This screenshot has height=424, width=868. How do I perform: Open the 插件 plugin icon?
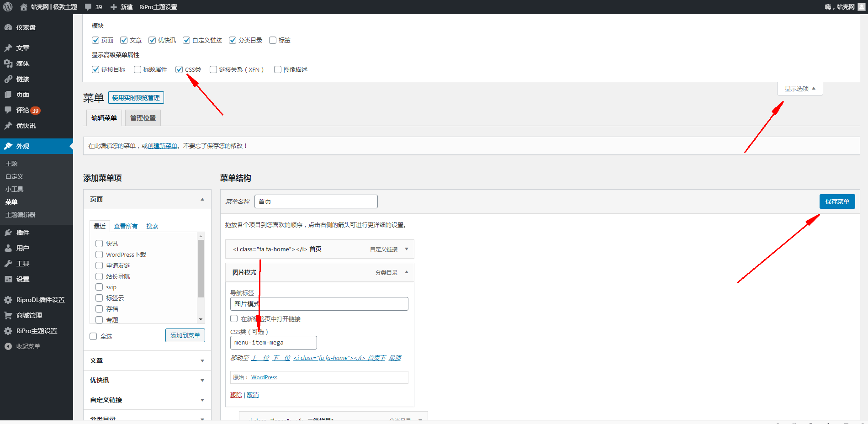[x=8, y=233]
